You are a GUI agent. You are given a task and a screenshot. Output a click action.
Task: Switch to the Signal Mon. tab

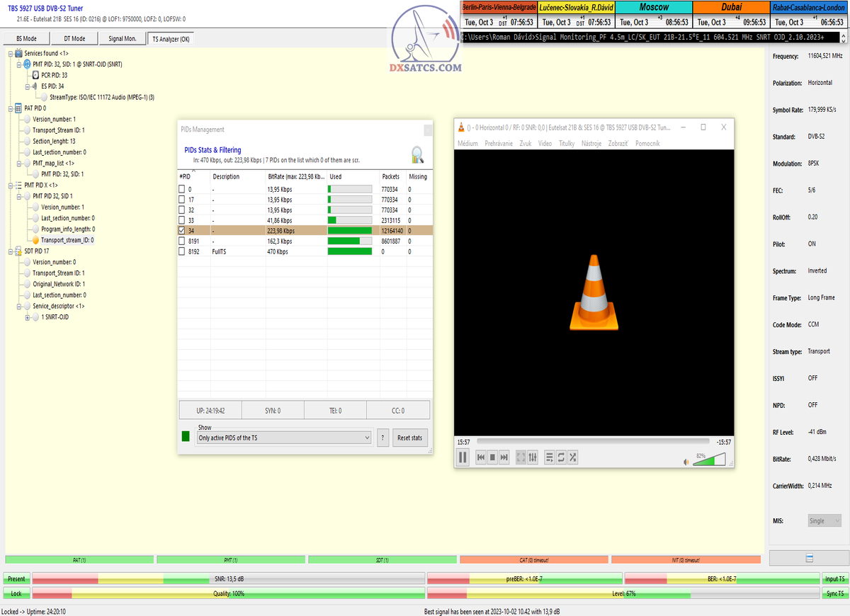(x=123, y=39)
